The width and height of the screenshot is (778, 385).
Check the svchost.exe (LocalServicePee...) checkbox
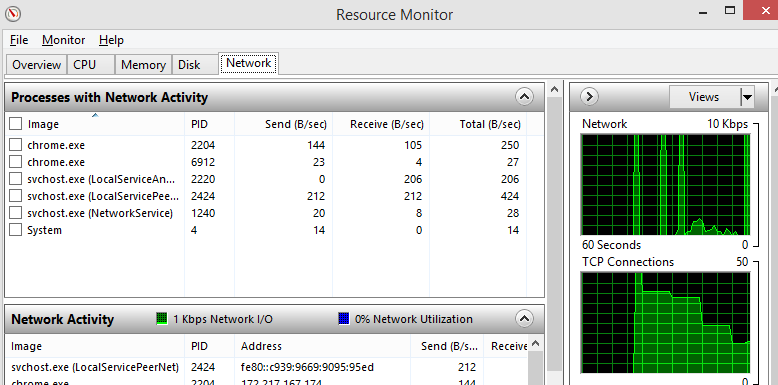pyautogui.click(x=16, y=196)
